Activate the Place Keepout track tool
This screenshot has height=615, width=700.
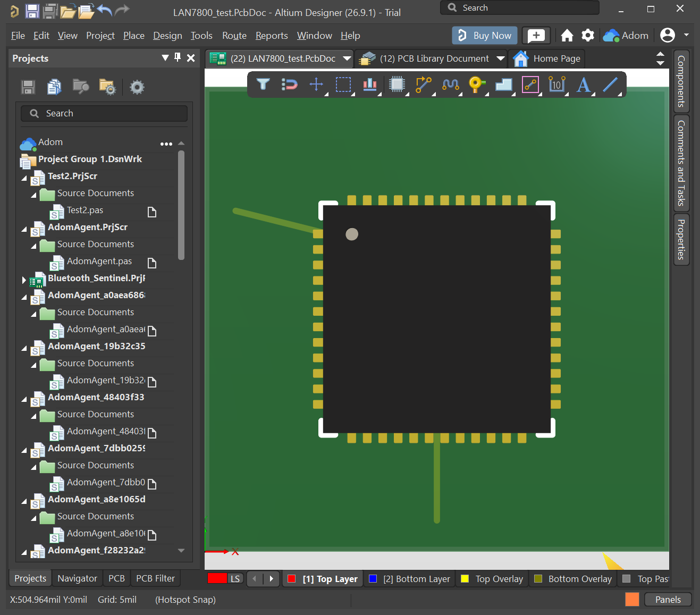pyautogui.click(x=530, y=85)
